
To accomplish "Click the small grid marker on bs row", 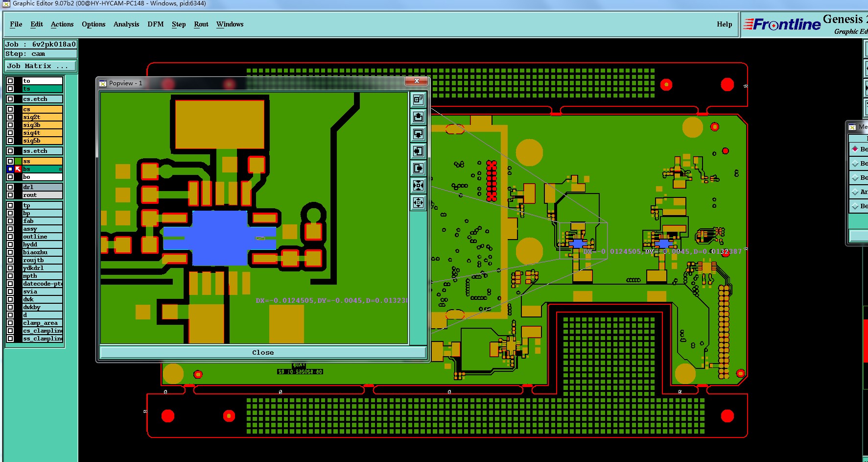I will [60, 169].
